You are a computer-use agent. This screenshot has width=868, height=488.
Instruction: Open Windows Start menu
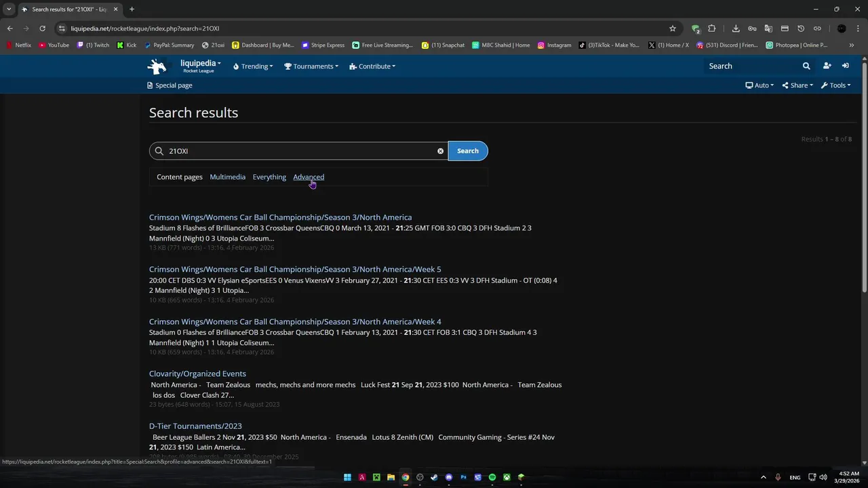(x=347, y=477)
